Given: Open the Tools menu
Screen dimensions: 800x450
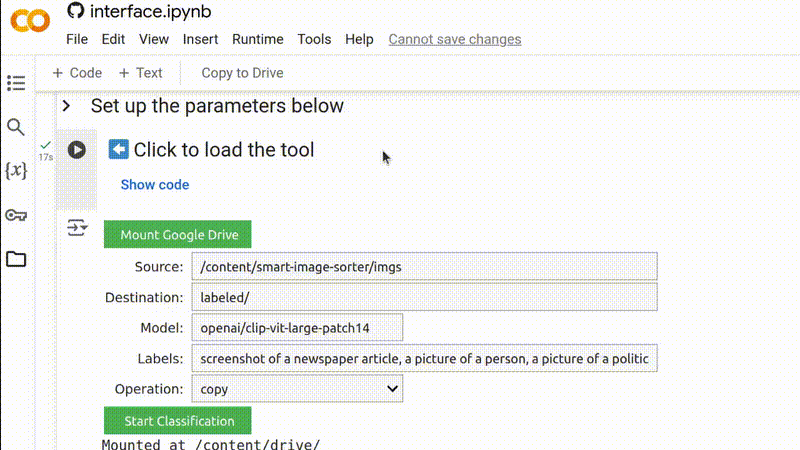Looking at the screenshot, I should click(x=314, y=39).
